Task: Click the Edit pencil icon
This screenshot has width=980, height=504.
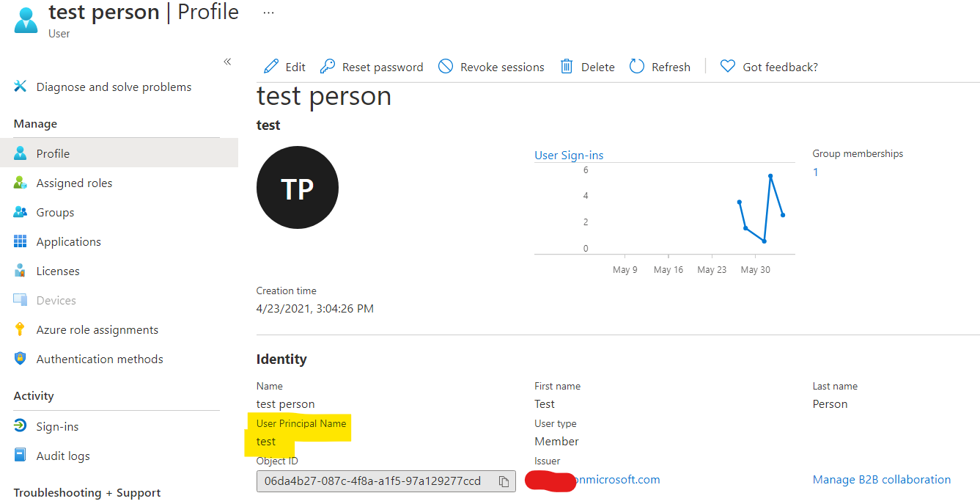Action: (x=271, y=67)
